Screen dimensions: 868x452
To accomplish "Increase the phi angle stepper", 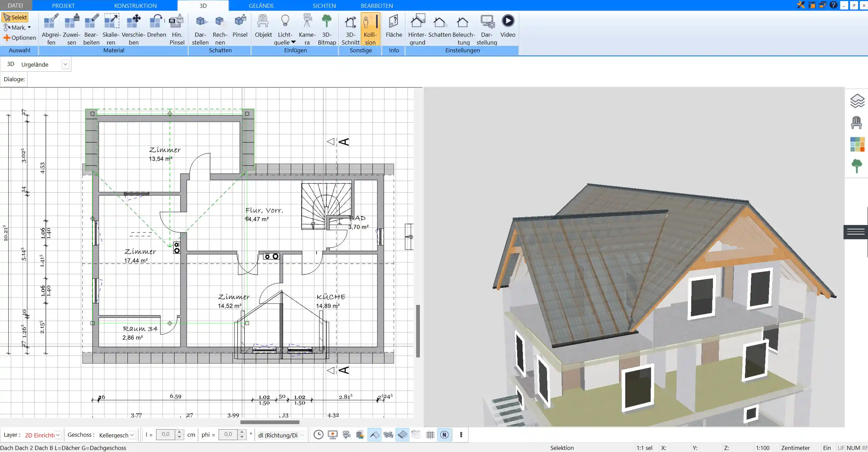I will tap(242, 432).
